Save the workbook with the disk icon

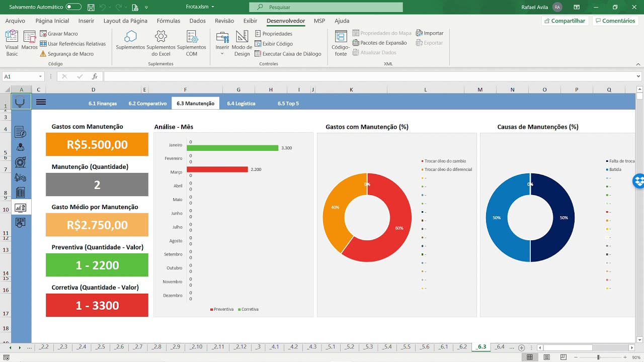tap(91, 8)
